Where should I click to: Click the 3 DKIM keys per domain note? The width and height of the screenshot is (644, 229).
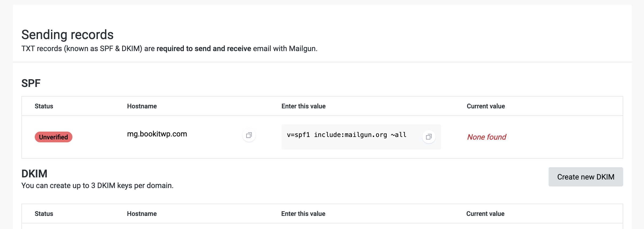coord(97,186)
